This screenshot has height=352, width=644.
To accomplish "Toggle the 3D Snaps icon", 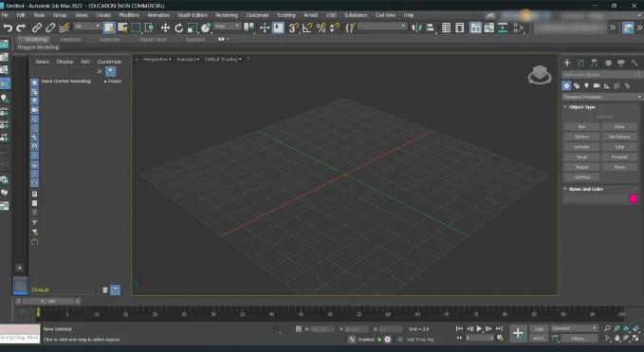I will click(293, 28).
